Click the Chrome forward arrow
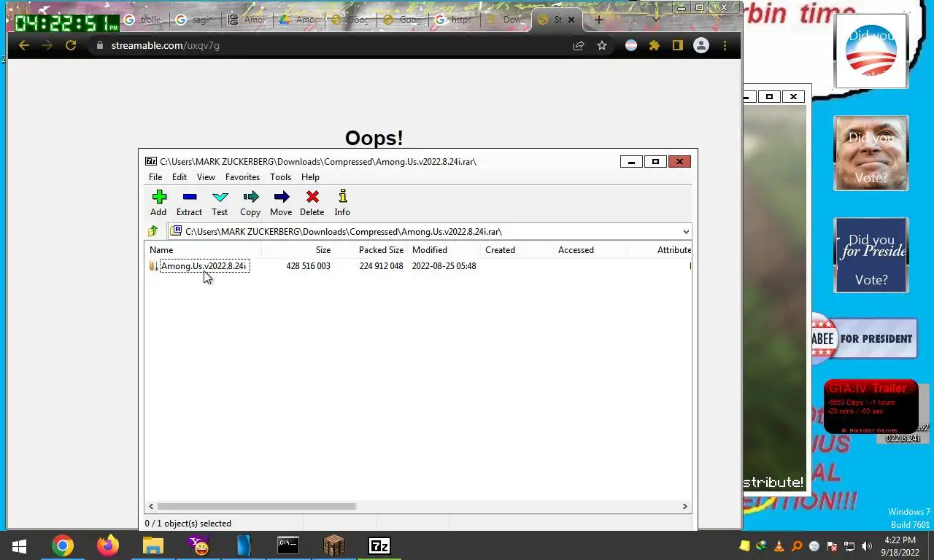 tap(47, 45)
